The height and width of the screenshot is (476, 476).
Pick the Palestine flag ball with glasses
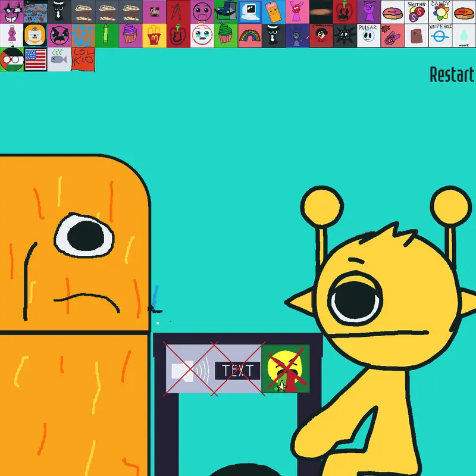pyautogui.click(x=11, y=59)
